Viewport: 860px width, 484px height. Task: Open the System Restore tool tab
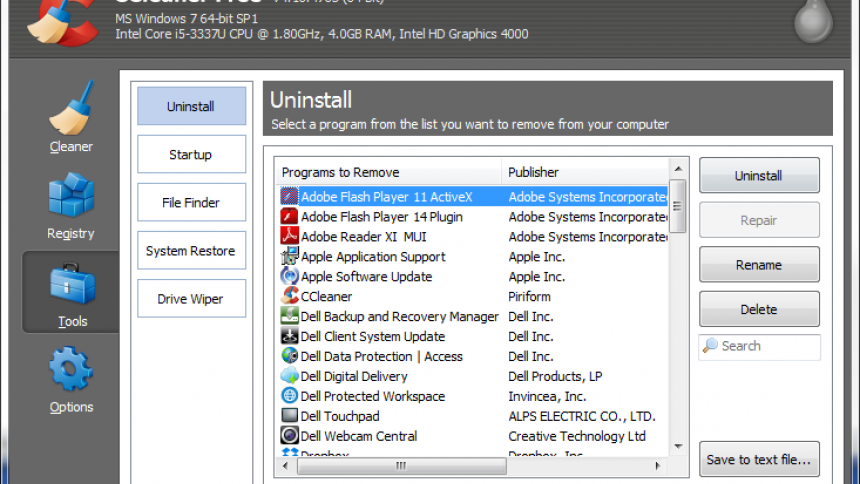tap(191, 250)
